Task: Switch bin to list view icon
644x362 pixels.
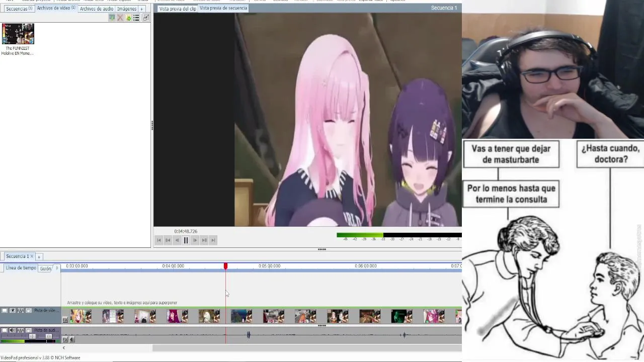Action: 136,18
